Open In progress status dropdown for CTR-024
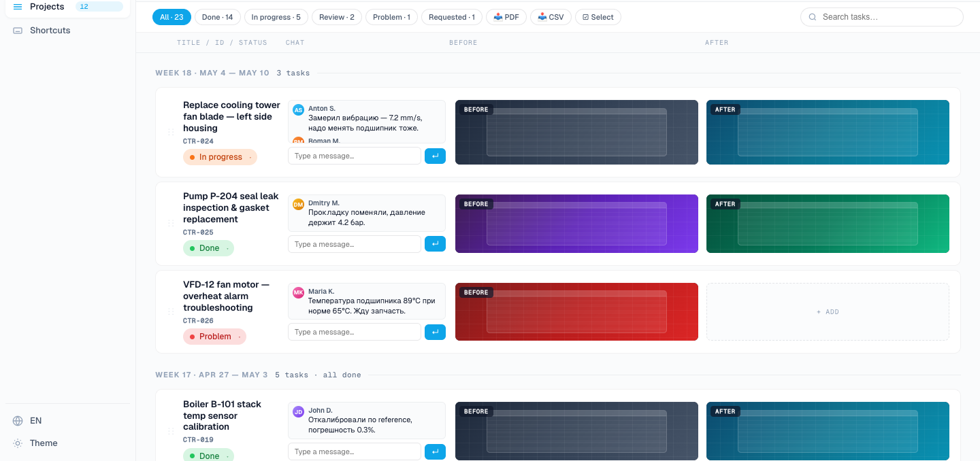The image size is (980, 461). tap(220, 157)
